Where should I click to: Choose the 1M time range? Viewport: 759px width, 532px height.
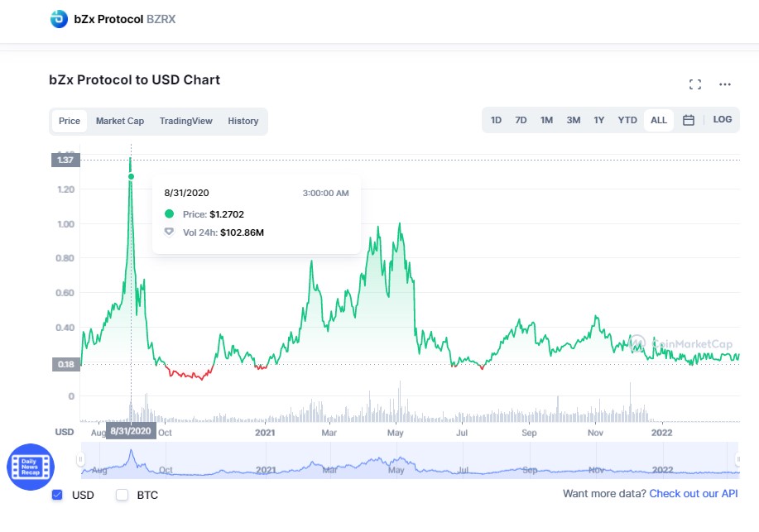coord(546,120)
